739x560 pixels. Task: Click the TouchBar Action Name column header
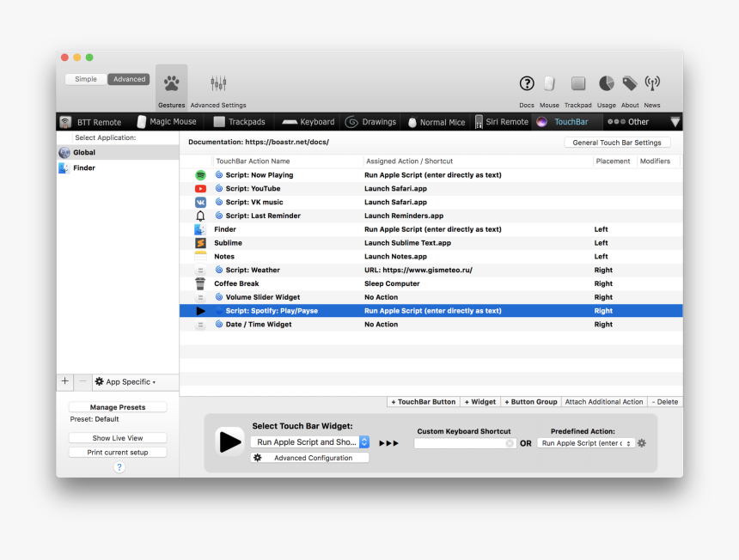point(288,161)
